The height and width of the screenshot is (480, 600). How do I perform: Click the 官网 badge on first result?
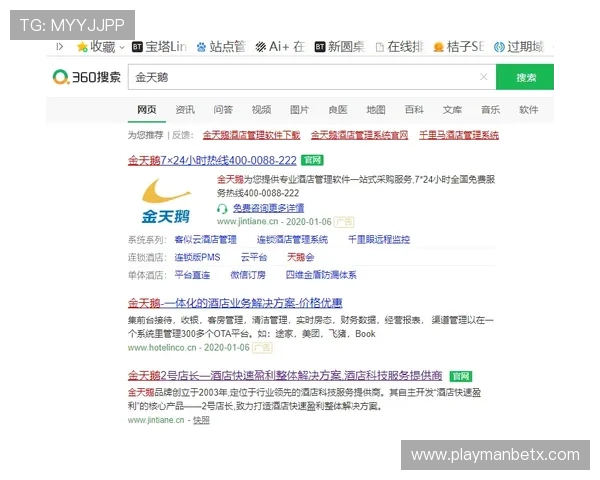click(x=312, y=160)
